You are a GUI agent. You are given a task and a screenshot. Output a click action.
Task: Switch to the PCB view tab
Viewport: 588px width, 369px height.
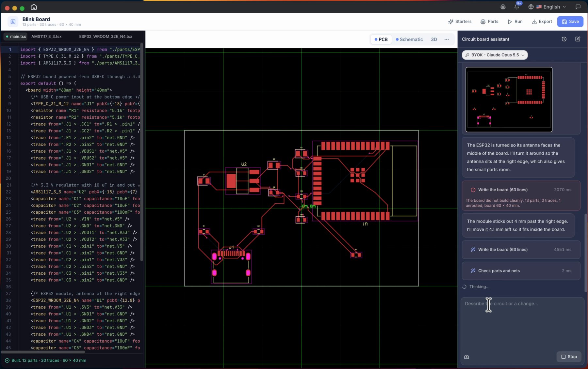coord(381,39)
